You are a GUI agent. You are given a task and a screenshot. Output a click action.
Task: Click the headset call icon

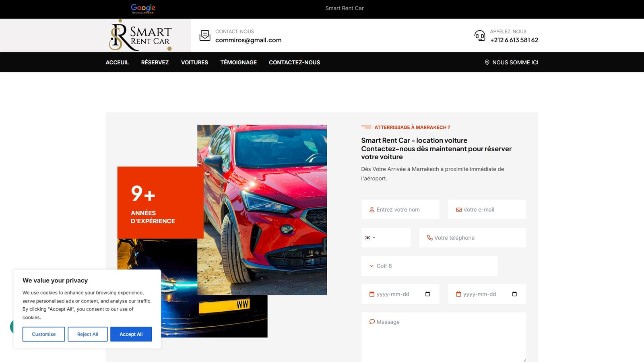479,36
